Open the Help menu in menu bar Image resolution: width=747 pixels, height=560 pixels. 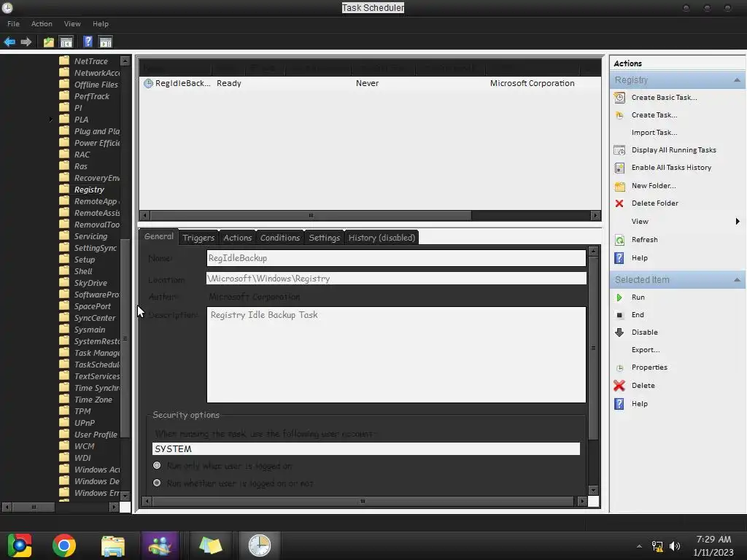pos(101,24)
